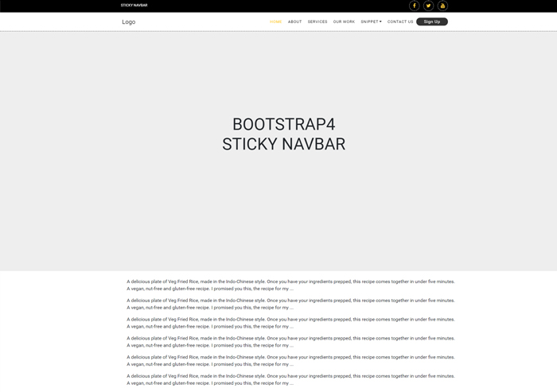Open the Contact Us nav link
The width and height of the screenshot is (557, 392).
(400, 21)
